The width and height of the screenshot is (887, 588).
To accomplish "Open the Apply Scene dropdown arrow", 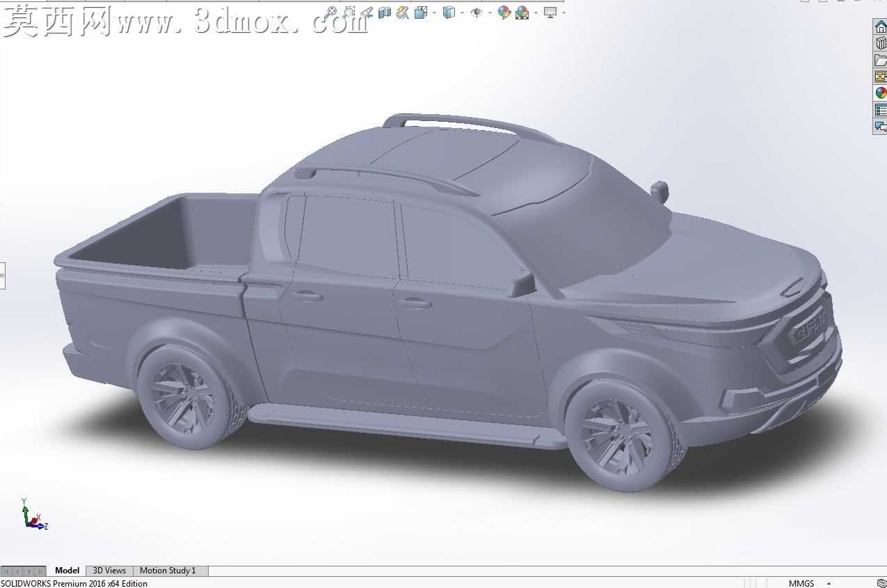I will [536, 13].
